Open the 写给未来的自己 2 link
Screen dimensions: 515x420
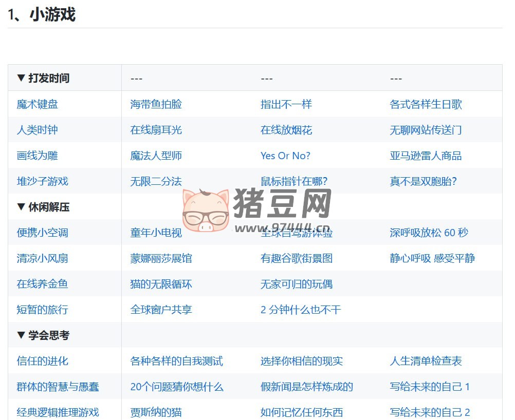pos(429,412)
